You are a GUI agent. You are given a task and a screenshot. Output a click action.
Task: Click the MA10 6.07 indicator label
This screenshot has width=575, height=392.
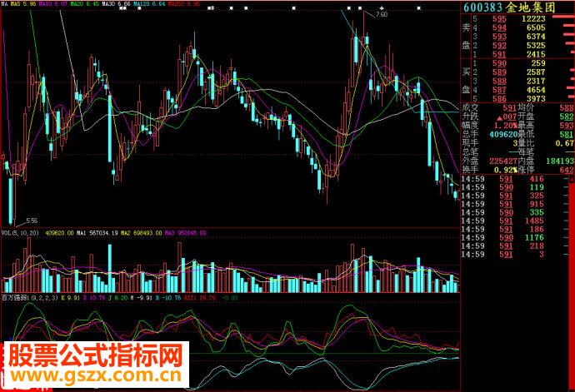(52, 3)
